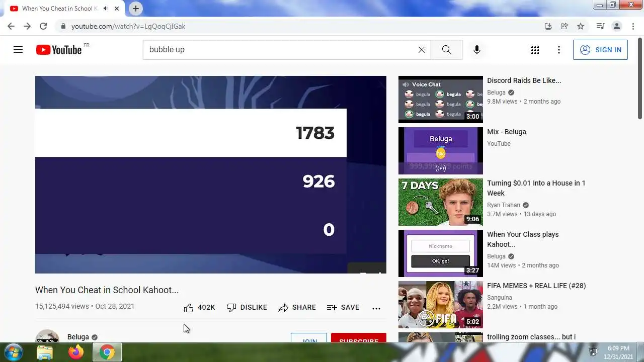Viewport: 644px width, 362px height.
Task: Open 'Mix - Beluga' playlist thumbnail
Action: pos(441,151)
